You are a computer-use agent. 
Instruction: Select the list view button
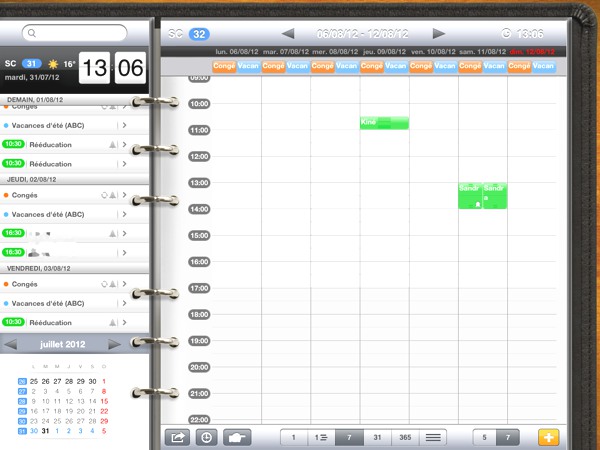point(433,437)
